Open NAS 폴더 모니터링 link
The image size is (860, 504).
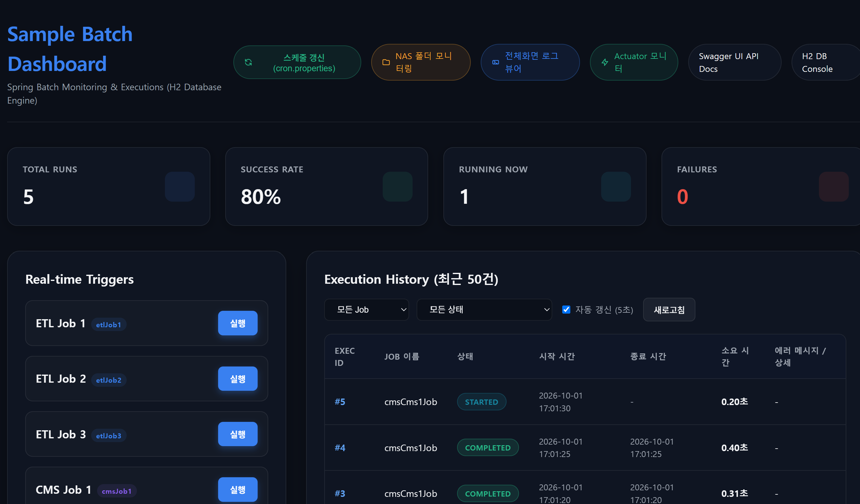tap(420, 62)
